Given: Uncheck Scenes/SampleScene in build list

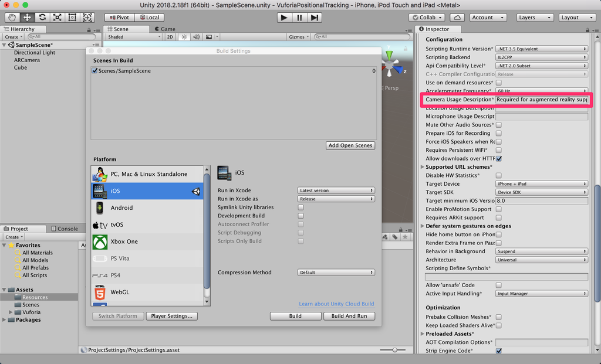Looking at the screenshot, I should tap(94, 70).
